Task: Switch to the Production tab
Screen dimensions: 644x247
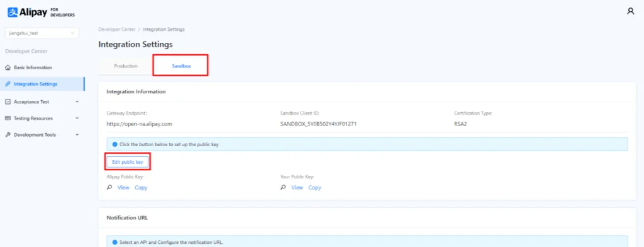Action: coord(126,66)
